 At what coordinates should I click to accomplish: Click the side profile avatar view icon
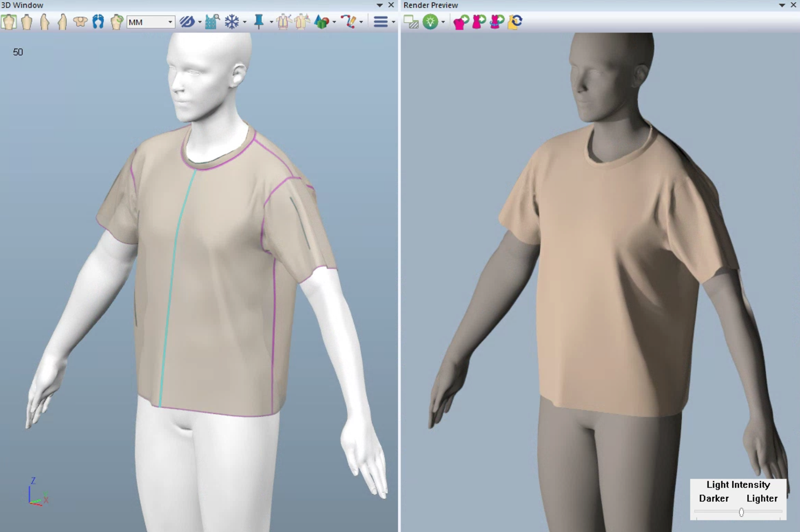click(45, 22)
